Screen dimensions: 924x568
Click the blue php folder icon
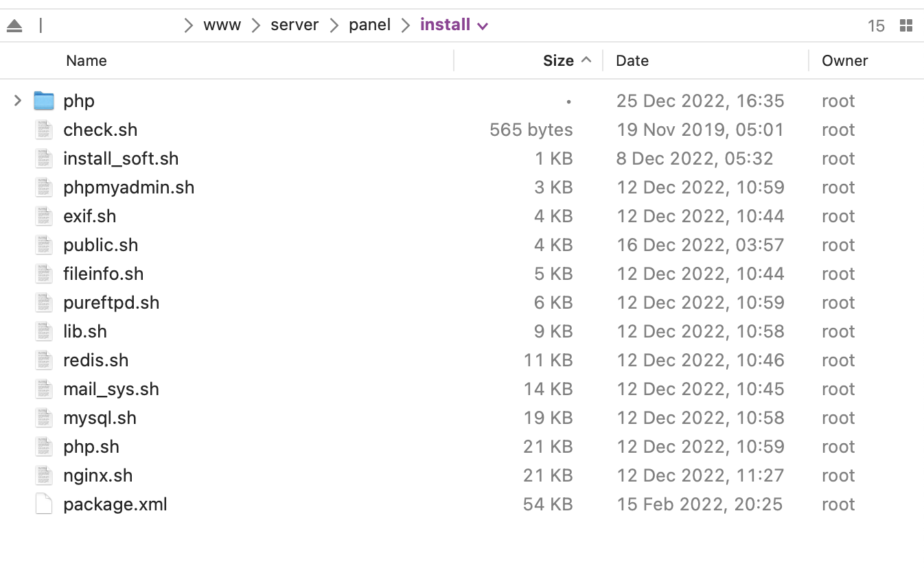44,101
